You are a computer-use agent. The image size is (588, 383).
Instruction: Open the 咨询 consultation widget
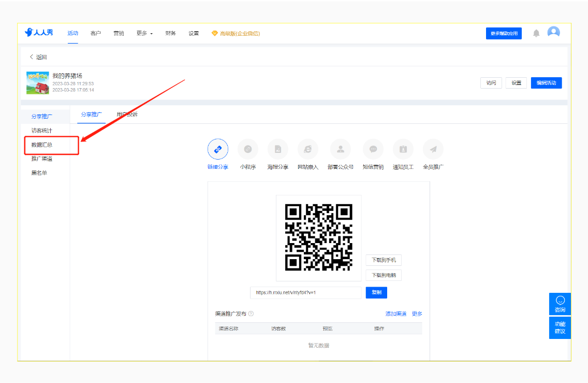[x=560, y=304]
